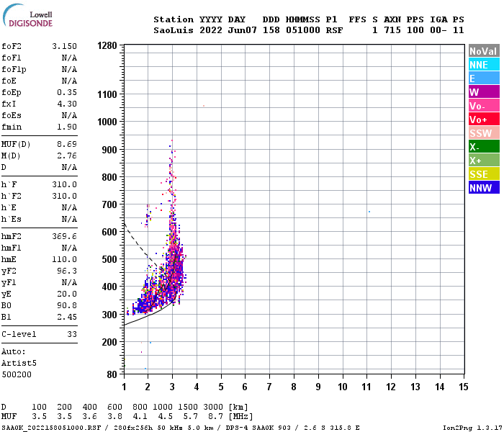This screenshot has height=432, width=504.
Task: Click the B1 value 2.45
Action: 67,317
